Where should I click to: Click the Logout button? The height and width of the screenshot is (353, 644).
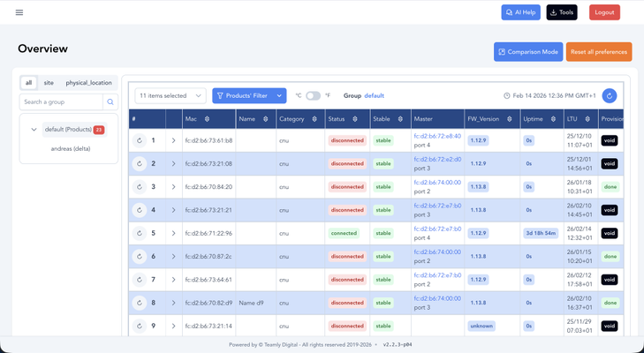click(x=604, y=12)
